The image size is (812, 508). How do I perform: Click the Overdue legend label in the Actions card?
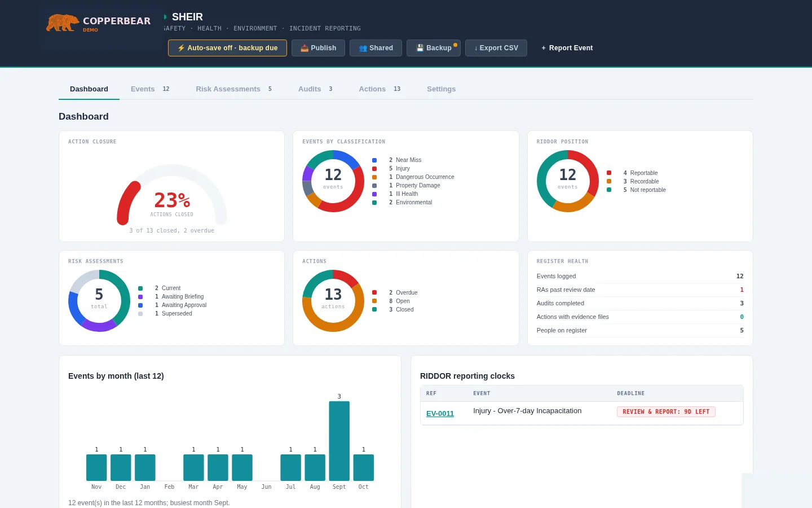tap(407, 293)
